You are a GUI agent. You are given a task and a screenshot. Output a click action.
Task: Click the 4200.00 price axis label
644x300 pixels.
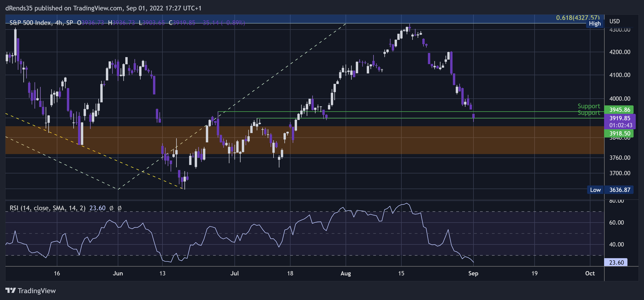tap(620, 52)
